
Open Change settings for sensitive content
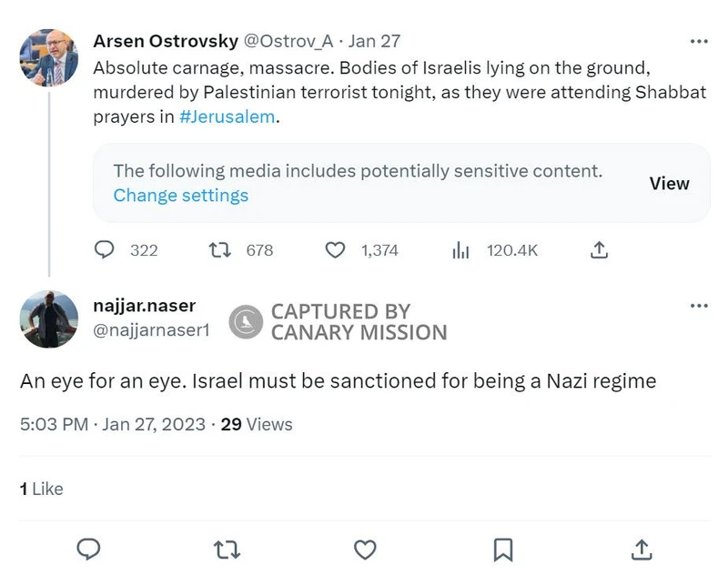coord(180,195)
